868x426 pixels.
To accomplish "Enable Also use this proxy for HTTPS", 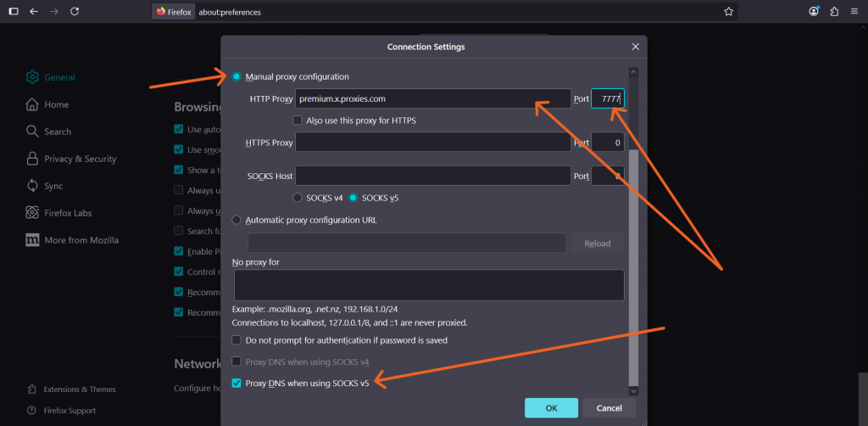I will [298, 121].
